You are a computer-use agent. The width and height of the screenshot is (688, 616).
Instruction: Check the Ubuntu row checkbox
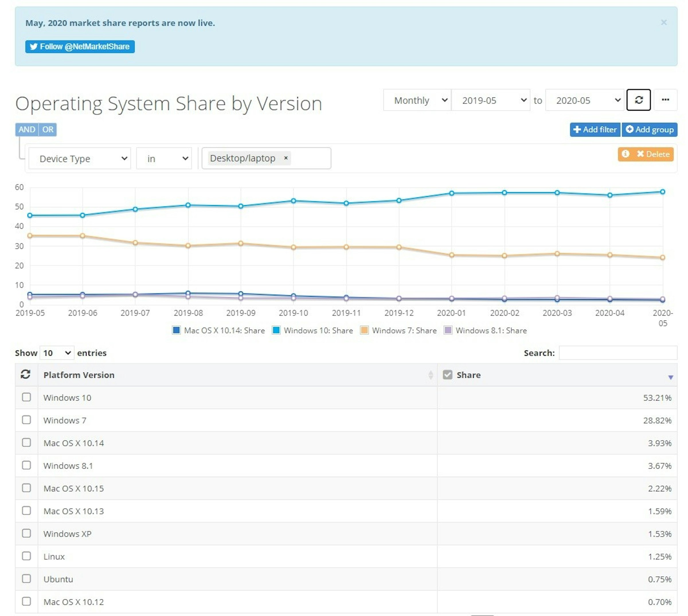(26, 578)
